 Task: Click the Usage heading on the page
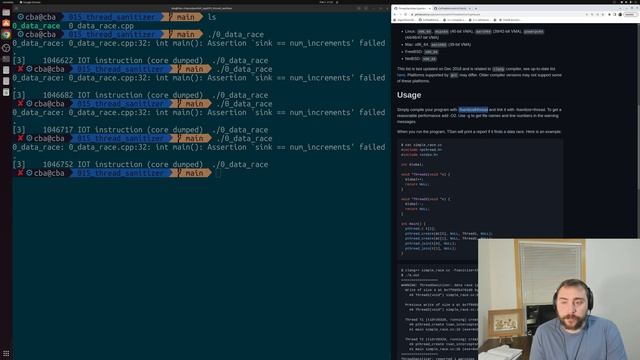click(x=409, y=95)
